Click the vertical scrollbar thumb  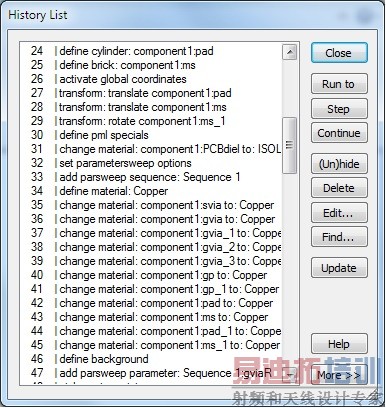pos(289,145)
